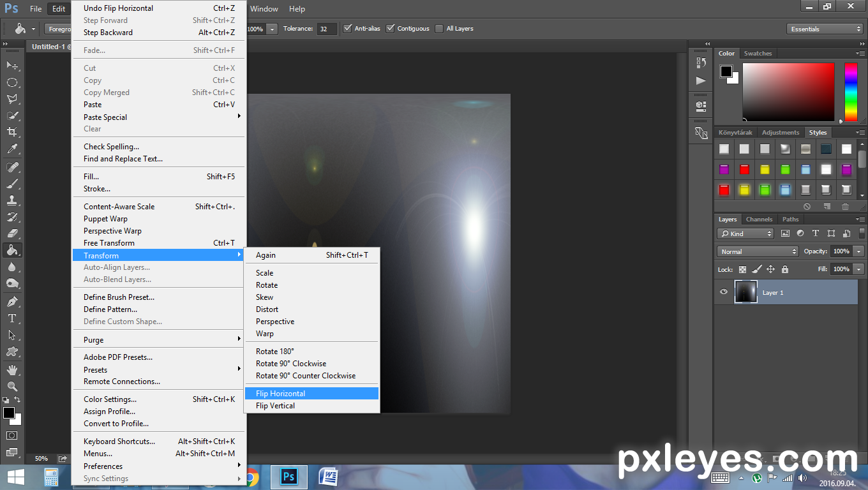Select the History Brush tool
The image size is (868, 490).
pos(12,216)
